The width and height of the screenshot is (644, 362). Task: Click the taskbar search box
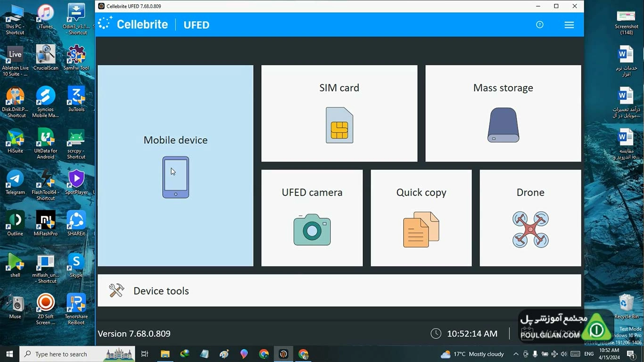tap(77, 354)
